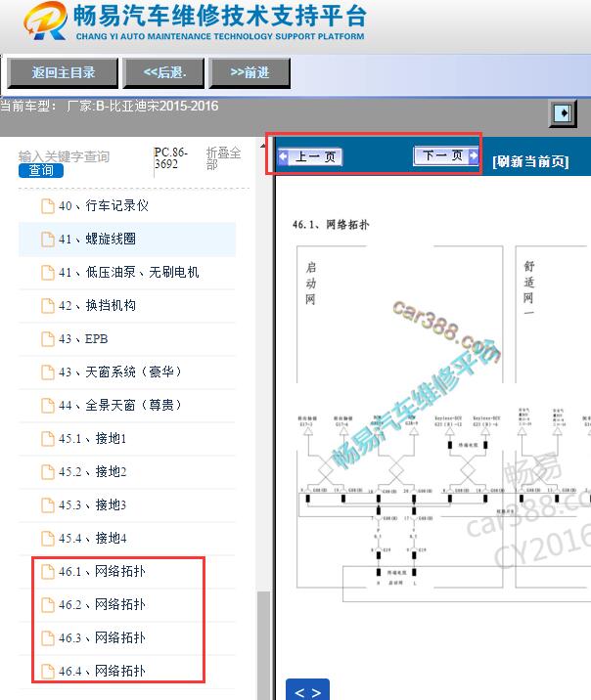Collapse all tree items with 折叠全部
591x700 pixels.
224,159
